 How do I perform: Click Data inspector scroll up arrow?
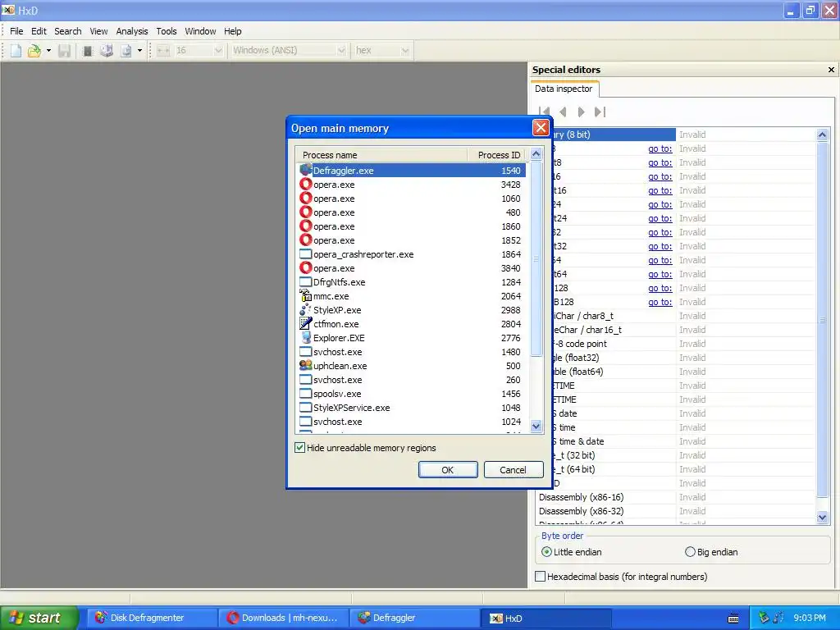tap(822, 135)
